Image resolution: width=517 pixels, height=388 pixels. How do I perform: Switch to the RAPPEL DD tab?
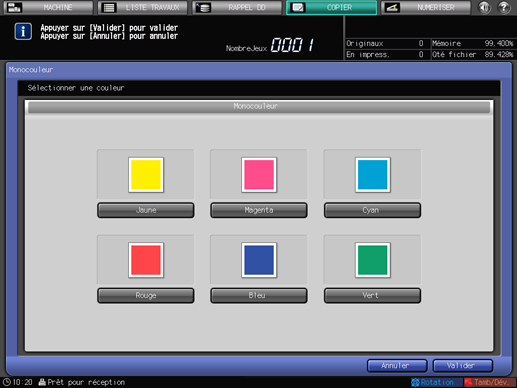237,7
